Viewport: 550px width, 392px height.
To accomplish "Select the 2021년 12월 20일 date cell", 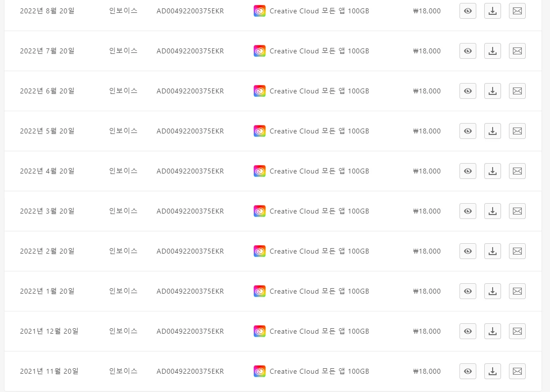I will point(49,331).
